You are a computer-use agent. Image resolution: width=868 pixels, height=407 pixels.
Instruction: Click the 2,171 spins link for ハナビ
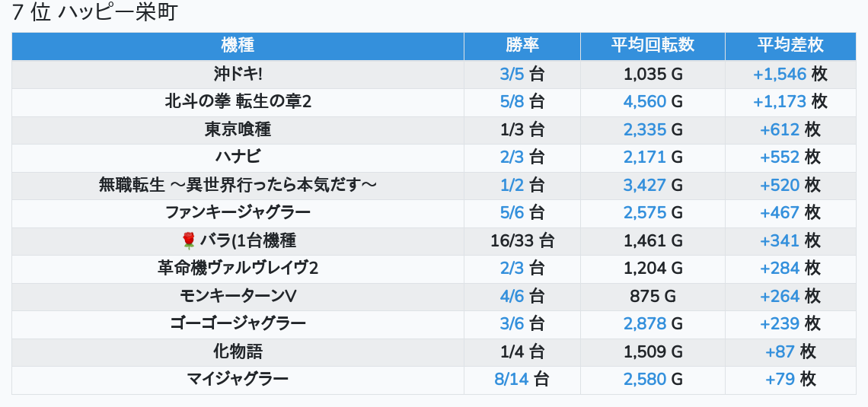(644, 157)
